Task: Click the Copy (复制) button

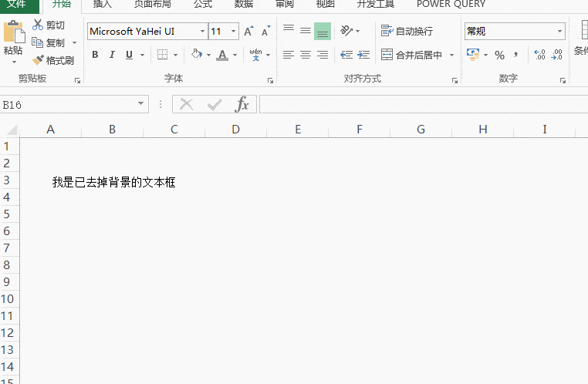Action: click(48, 42)
